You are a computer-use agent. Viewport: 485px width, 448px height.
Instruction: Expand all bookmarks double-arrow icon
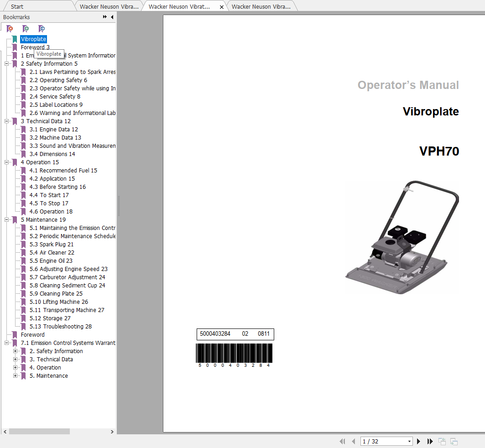coord(105,17)
